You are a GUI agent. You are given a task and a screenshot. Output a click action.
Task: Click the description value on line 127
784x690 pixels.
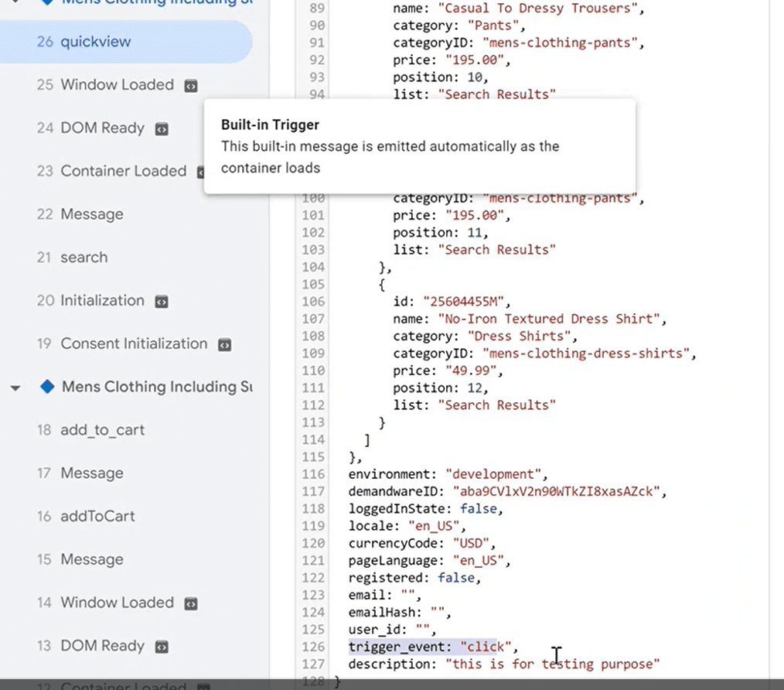click(552, 664)
